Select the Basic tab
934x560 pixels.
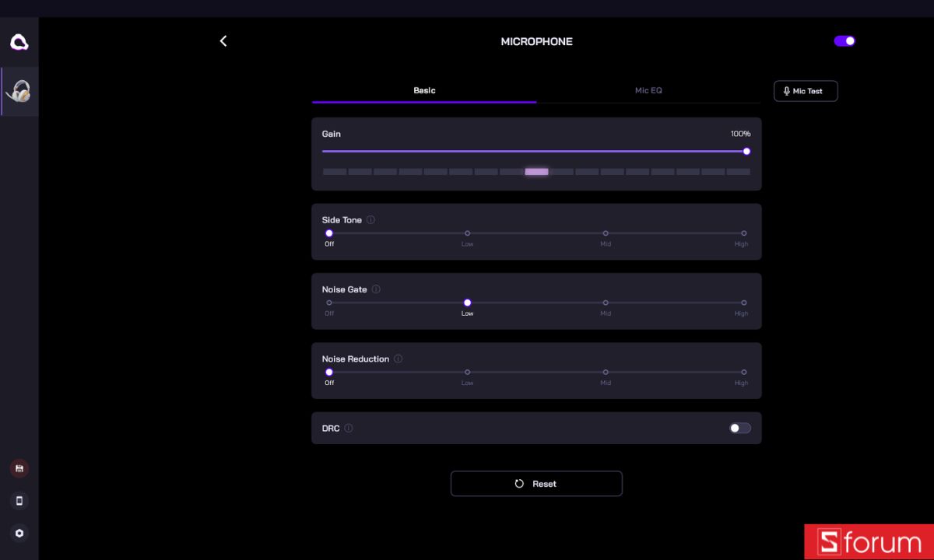[x=424, y=91]
